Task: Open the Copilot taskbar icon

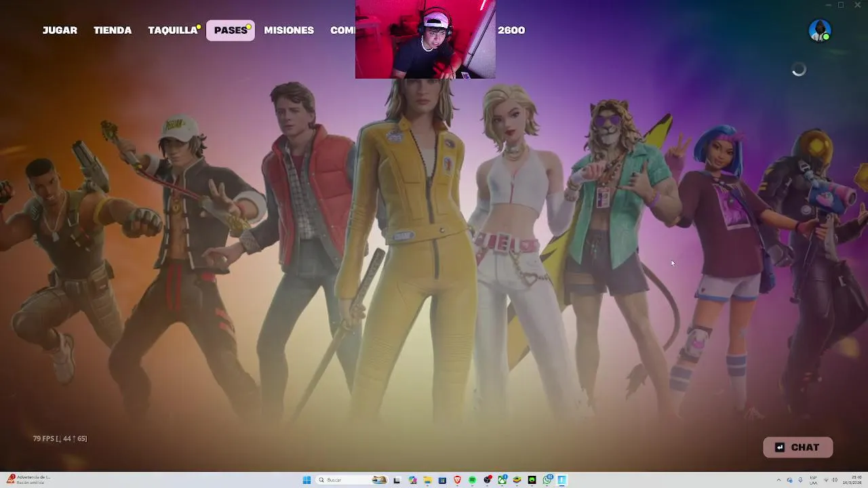Action: pos(412,480)
